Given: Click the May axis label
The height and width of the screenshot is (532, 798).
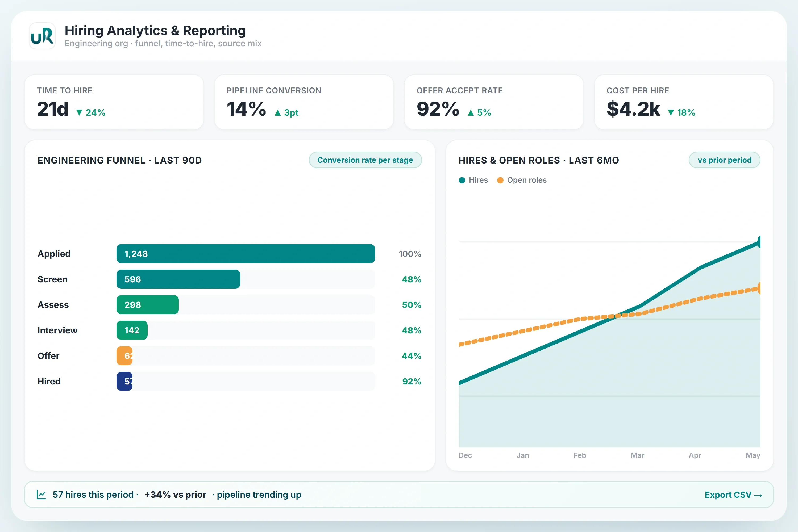Looking at the screenshot, I should click(x=753, y=455).
